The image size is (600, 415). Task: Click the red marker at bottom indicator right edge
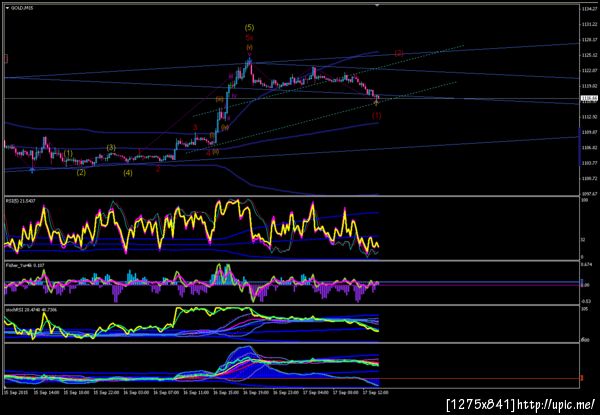tap(582, 378)
